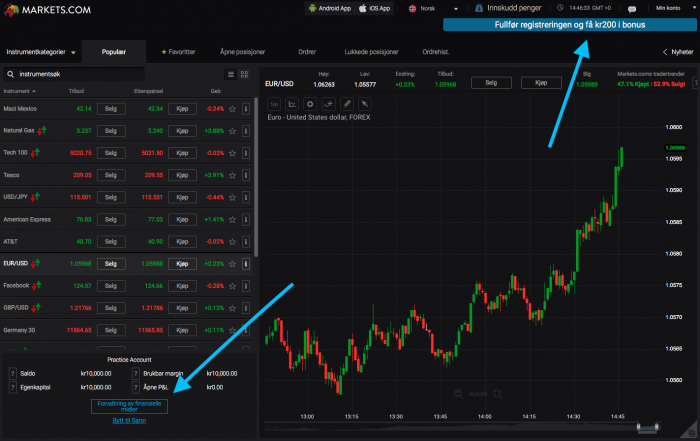Open the iOS App download
This screenshot has width=700, height=441.
pyautogui.click(x=375, y=8)
